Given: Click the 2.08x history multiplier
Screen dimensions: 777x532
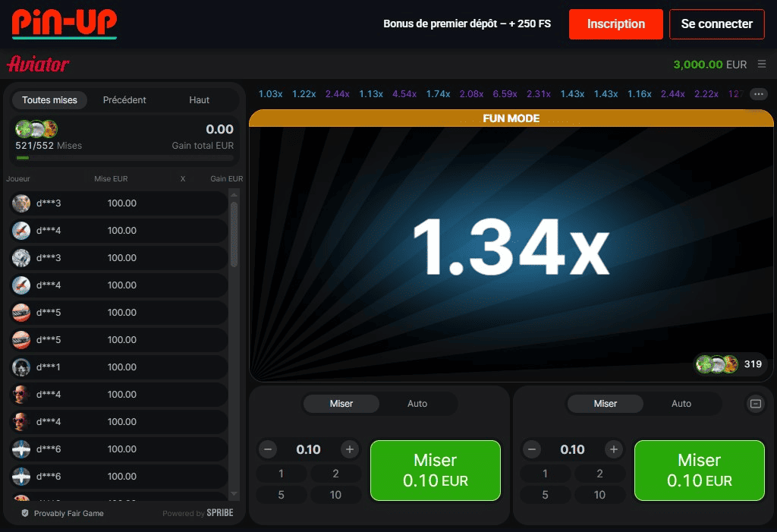Looking at the screenshot, I should tap(471, 93).
